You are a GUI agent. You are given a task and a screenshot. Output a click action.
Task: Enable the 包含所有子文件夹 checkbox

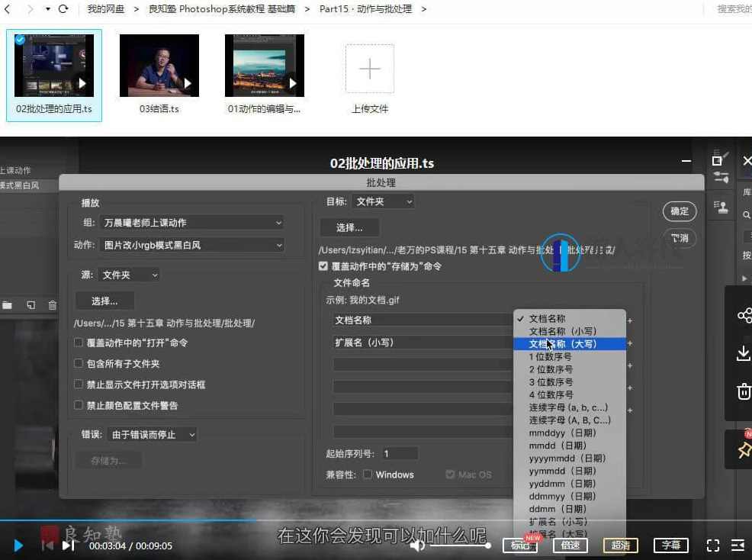(x=78, y=364)
